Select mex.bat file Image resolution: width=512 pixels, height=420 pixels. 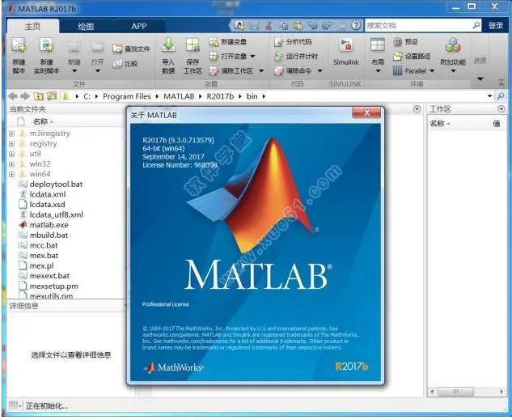[x=39, y=256]
